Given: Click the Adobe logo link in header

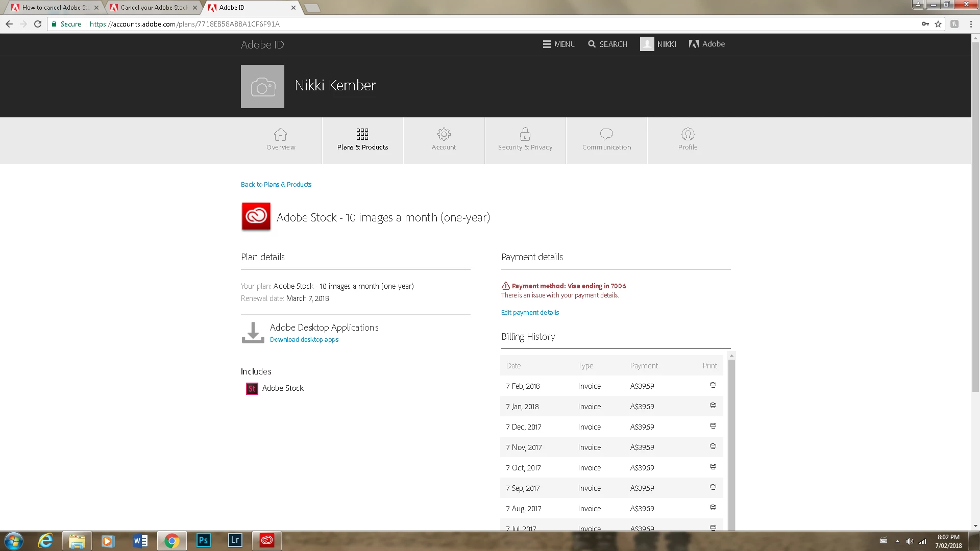Looking at the screenshot, I should 706,44.
